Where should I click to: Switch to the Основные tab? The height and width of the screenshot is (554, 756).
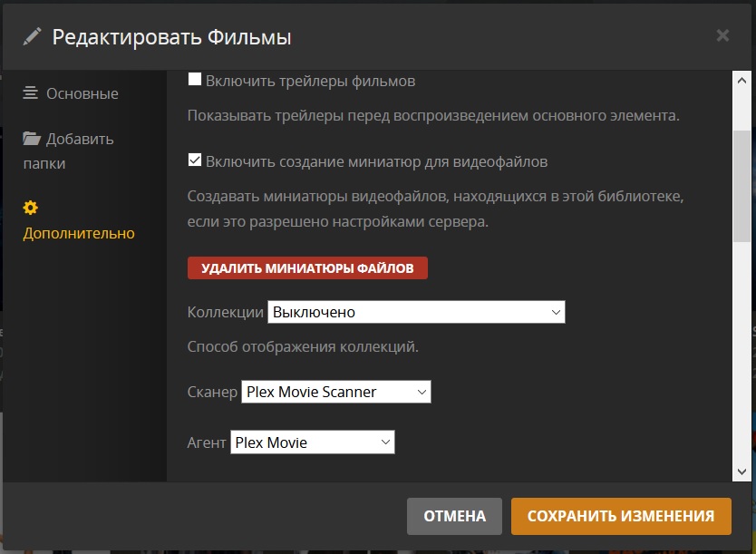(82, 93)
